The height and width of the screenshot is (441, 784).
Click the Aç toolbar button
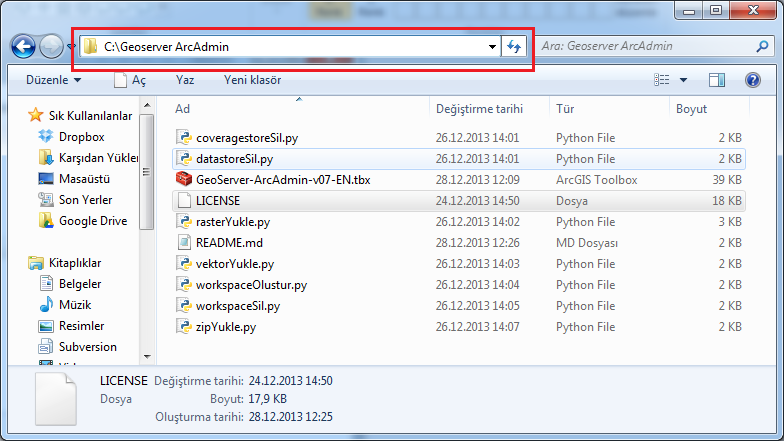tap(130, 80)
